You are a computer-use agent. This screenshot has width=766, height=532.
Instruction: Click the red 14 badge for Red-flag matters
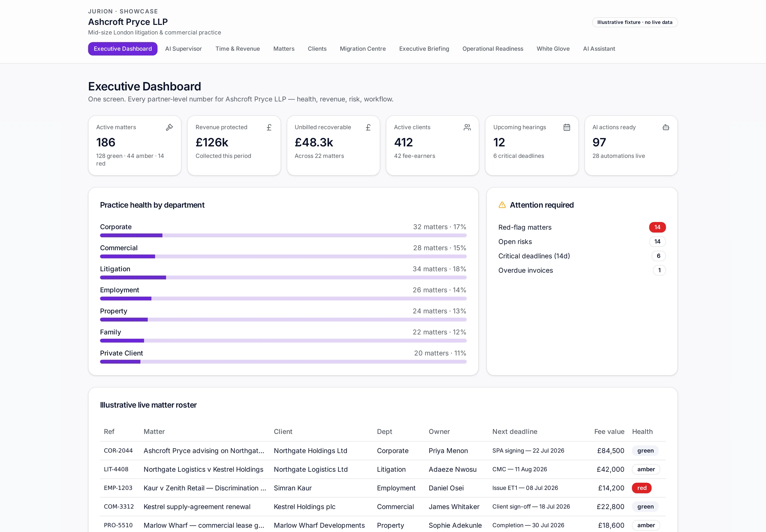tap(657, 227)
